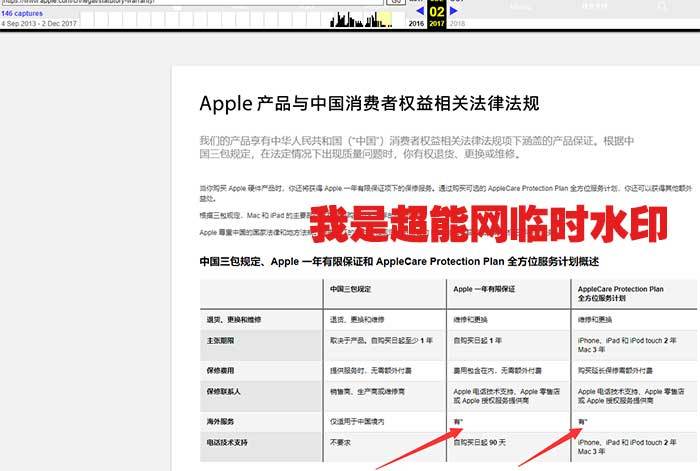
Task: Click the bold row label 退货、更换和维修
Action: [x=233, y=320]
